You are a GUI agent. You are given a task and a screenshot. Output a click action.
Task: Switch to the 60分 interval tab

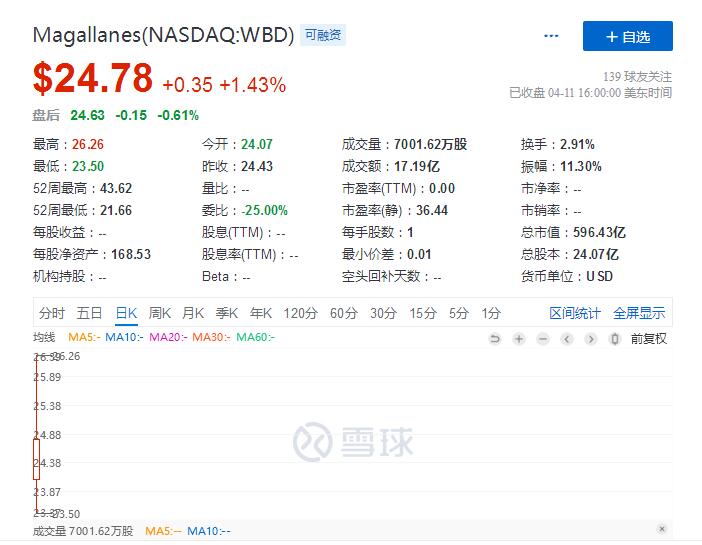344,313
